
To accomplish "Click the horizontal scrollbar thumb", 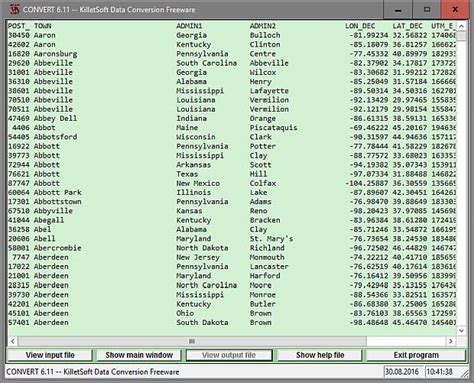I will [192, 341].
